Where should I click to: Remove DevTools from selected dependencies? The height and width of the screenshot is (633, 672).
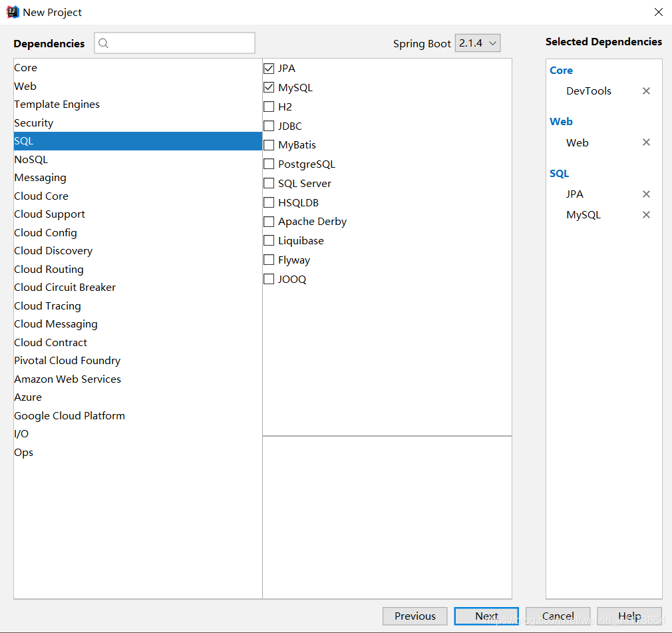pyautogui.click(x=646, y=91)
